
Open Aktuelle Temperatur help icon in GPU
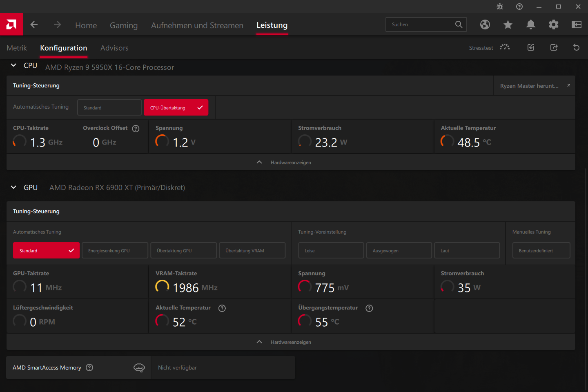coord(222,308)
